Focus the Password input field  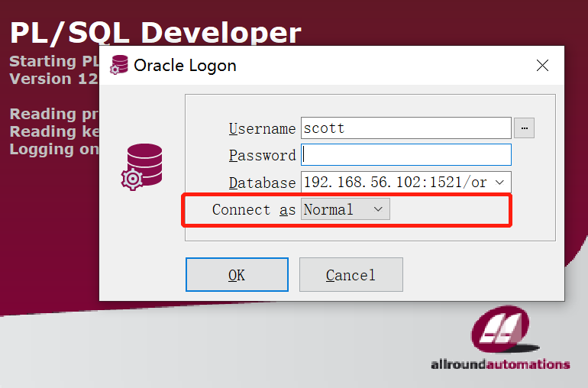coord(405,154)
